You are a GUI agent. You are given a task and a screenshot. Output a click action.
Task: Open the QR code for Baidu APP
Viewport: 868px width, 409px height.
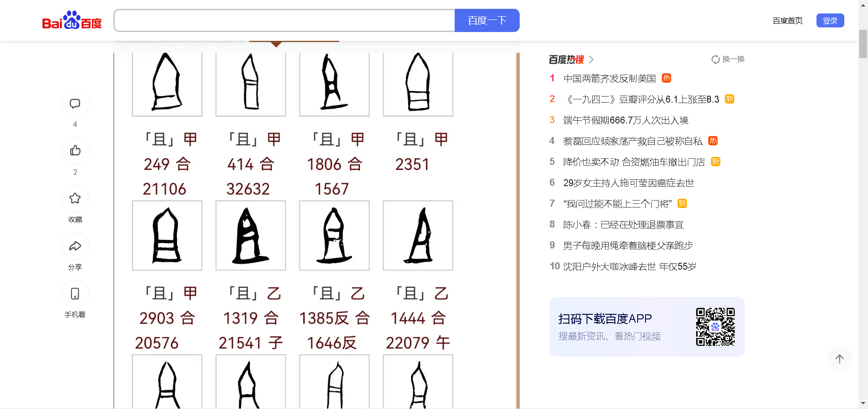(715, 327)
